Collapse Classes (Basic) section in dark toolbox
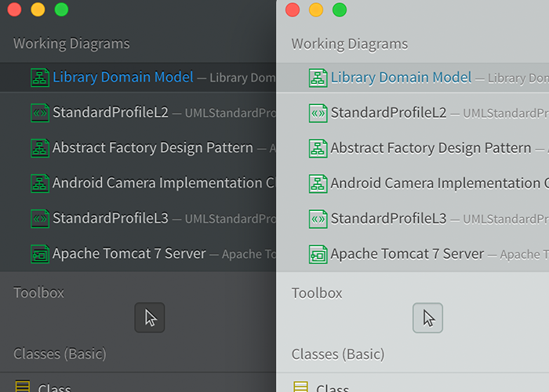 (x=60, y=354)
